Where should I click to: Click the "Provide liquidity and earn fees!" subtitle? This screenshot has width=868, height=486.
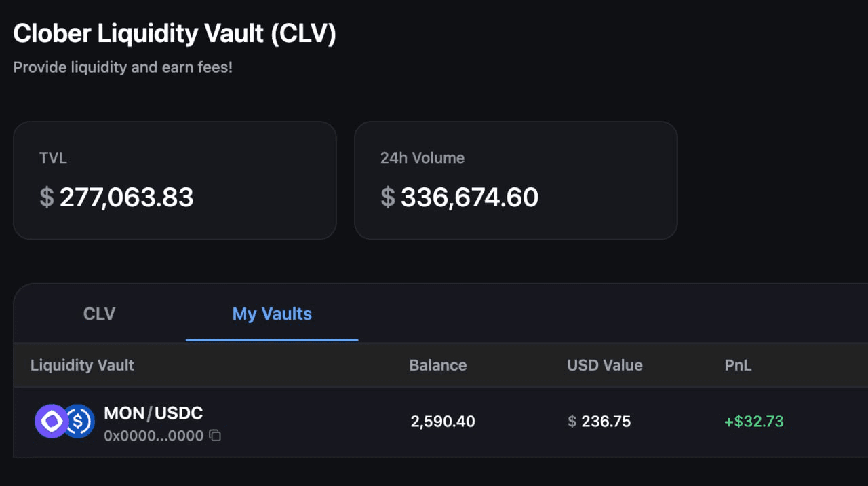click(x=123, y=68)
